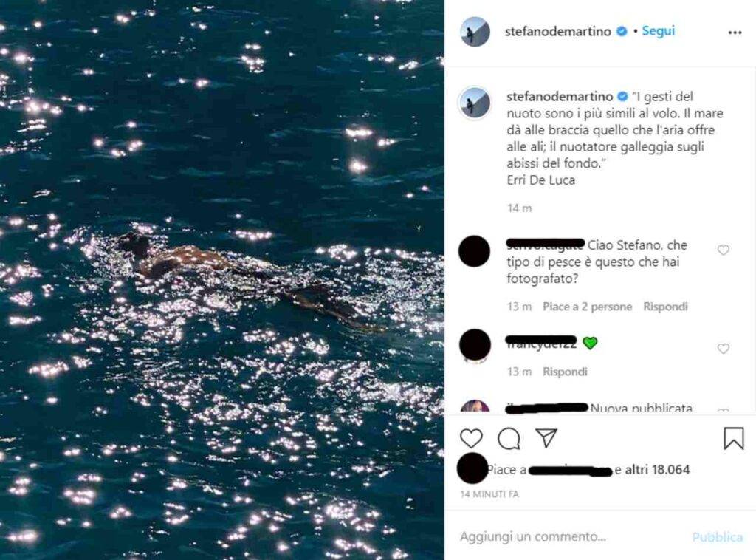Open stefanodemartino username in the caption
This screenshot has height=560, width=756.
(x=560, y=97)
